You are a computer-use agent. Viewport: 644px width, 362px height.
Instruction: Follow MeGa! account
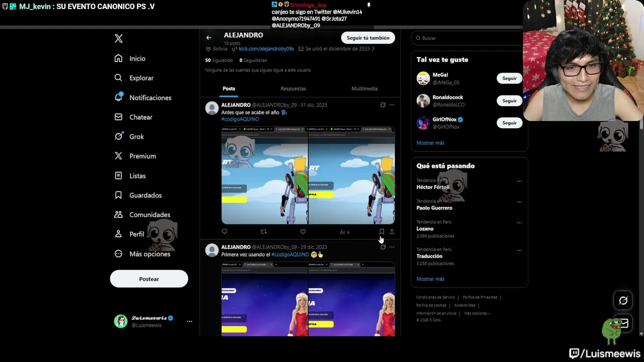tap(509, 78)
